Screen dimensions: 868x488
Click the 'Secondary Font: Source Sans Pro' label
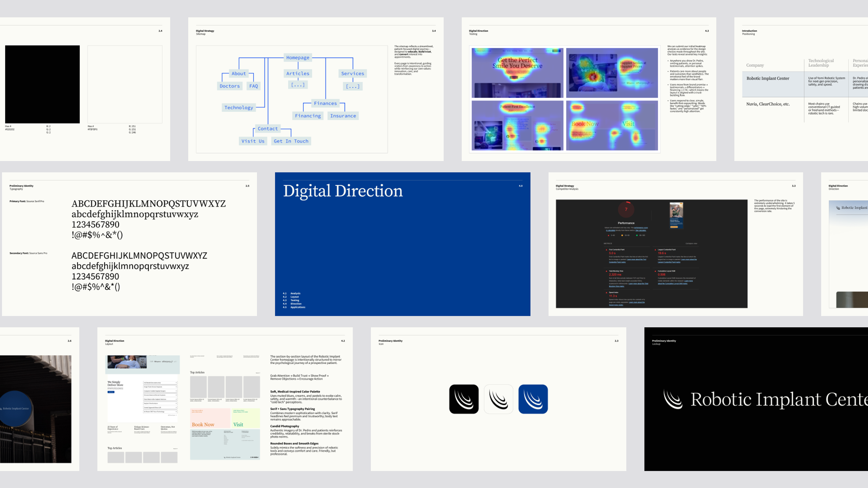pos(28,253)
